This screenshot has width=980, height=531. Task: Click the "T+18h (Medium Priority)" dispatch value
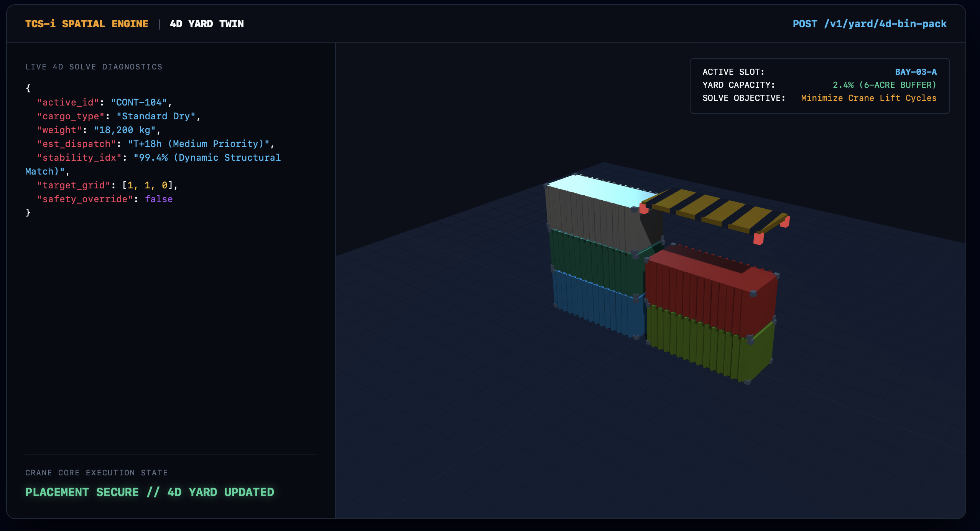coord(199,144)
